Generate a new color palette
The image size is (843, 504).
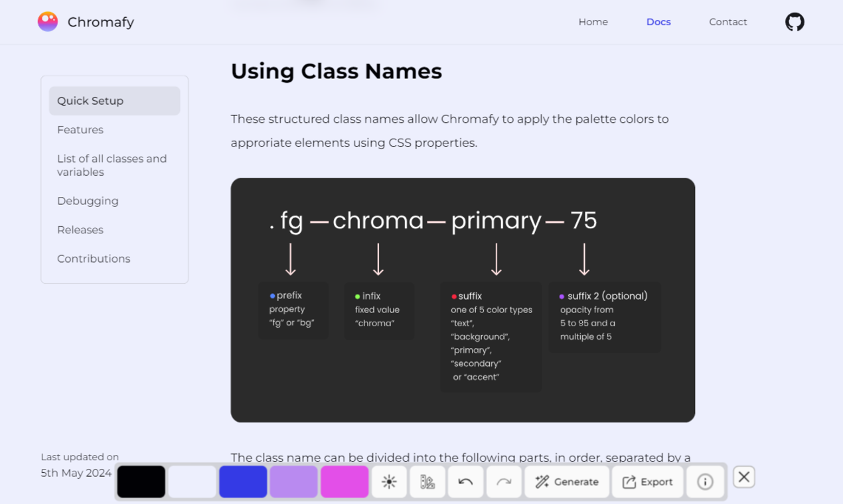click(567, 482)
